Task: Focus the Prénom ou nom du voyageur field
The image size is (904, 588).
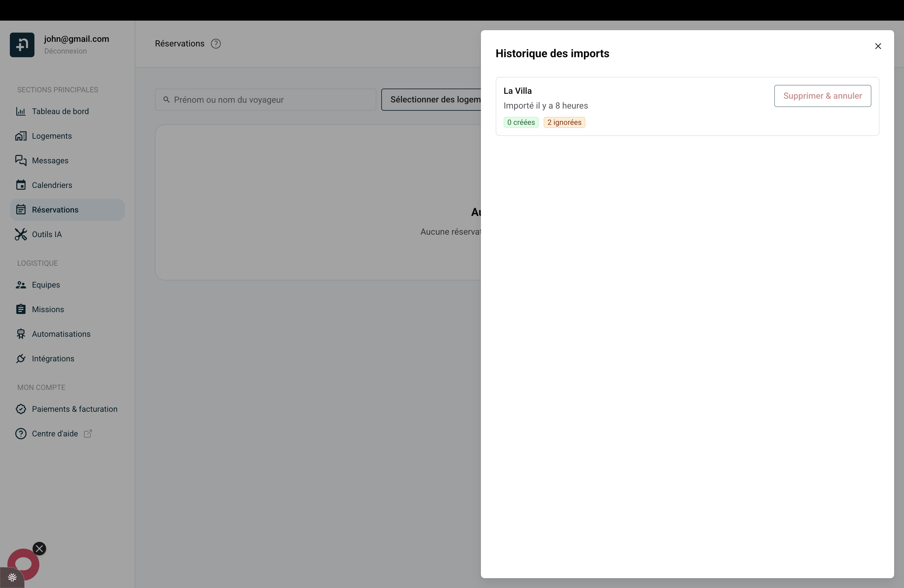Action: [265, 100]
